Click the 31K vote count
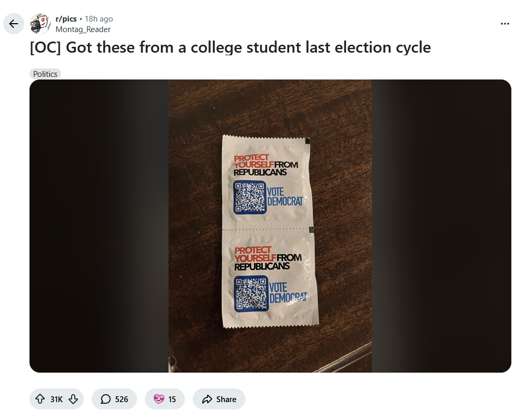524x420 pixels. pyautogui.click(x=56, y=399)
